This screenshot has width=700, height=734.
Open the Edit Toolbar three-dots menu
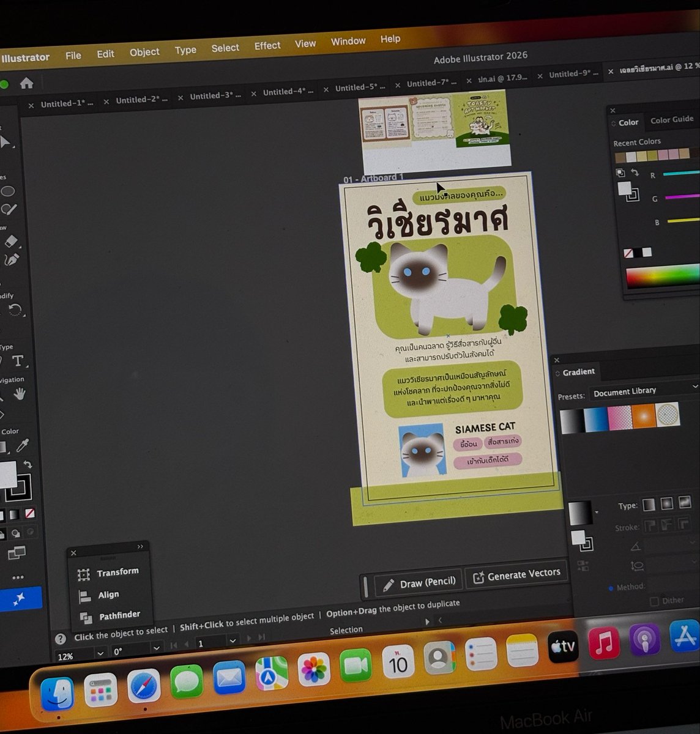(18, 577)
